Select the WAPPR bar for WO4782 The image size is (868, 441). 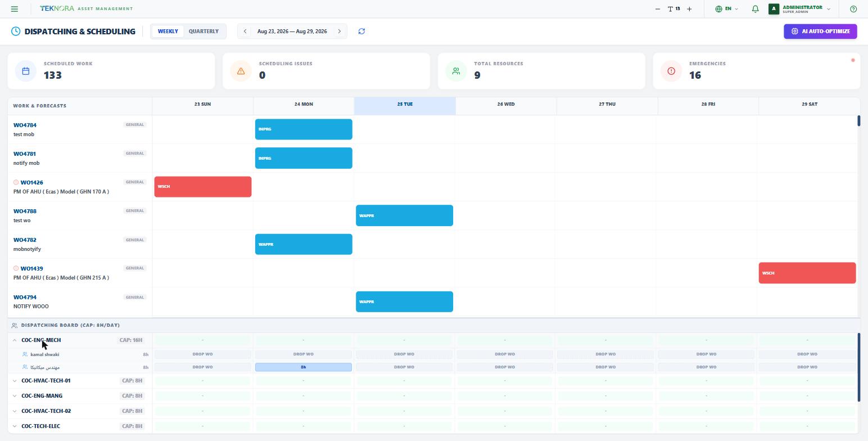pyautogui.click(x=304, y=244)
